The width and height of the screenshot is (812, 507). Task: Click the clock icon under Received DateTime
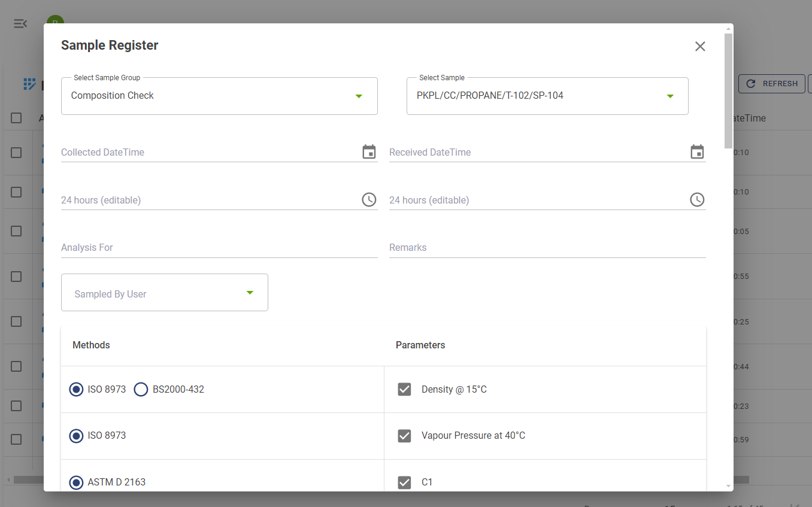(x=697, y=200)
